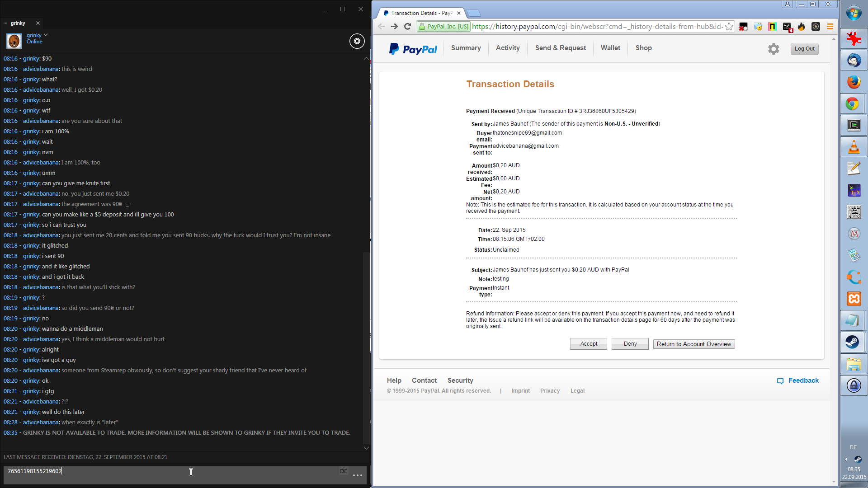Switch to the grinky chat tab

18,23
